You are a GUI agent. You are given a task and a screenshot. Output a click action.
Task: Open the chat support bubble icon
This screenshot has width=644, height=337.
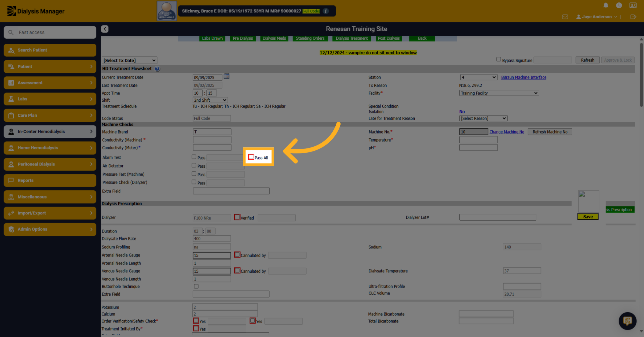[x=627, y=321]
